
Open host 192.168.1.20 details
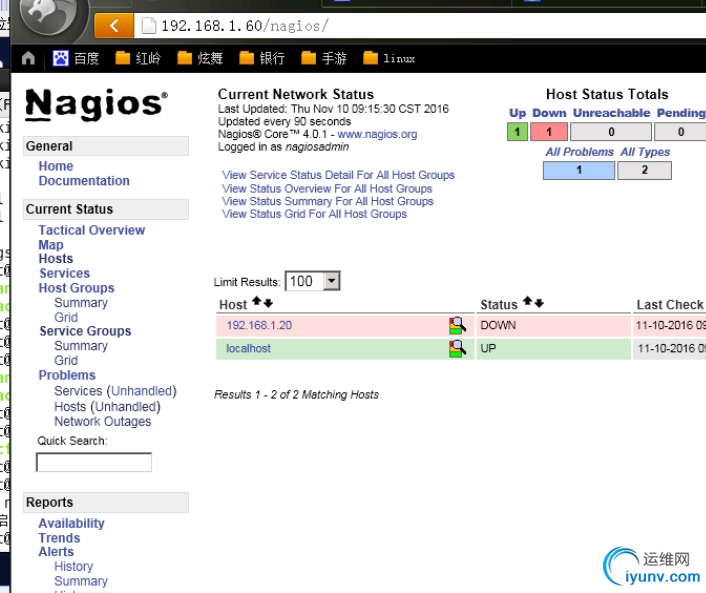(259, 325)
